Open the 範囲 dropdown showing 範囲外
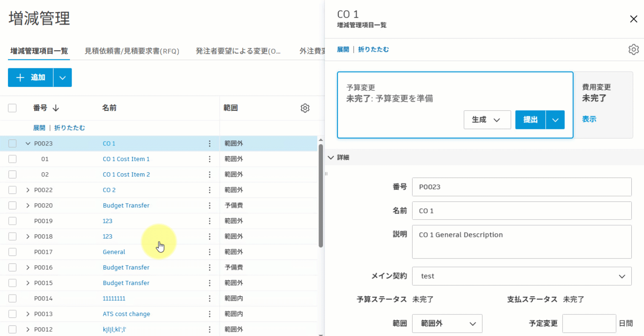The image size is (644, 336). [447, 323]
